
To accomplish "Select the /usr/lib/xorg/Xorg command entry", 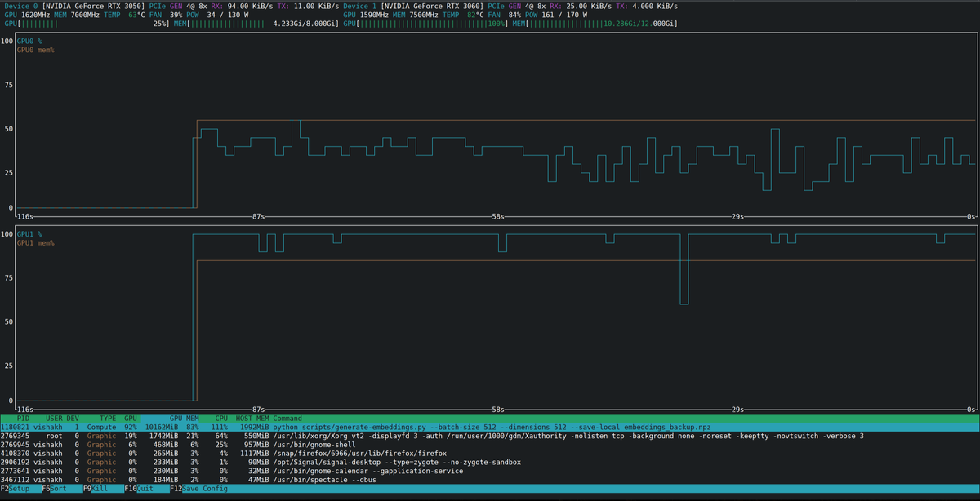I will [x=568, y=436].
